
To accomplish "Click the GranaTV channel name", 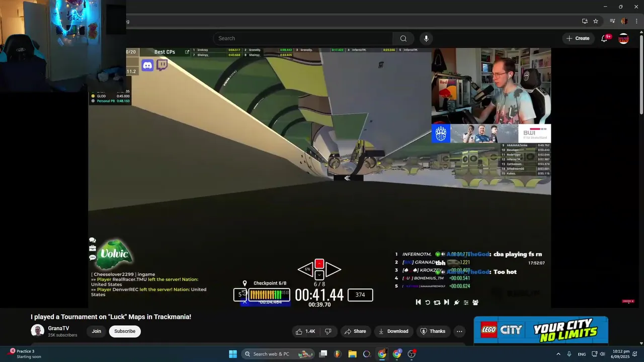I will point(58,328).
